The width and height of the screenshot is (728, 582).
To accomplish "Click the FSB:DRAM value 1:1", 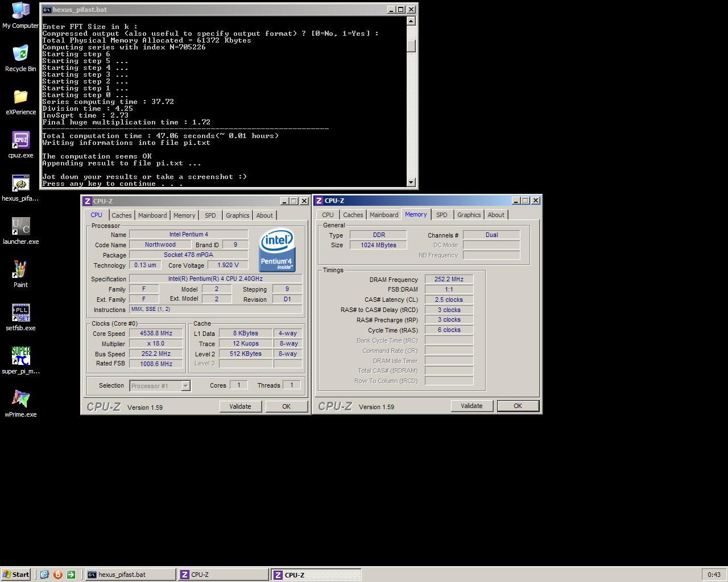I will click(449, 289).
